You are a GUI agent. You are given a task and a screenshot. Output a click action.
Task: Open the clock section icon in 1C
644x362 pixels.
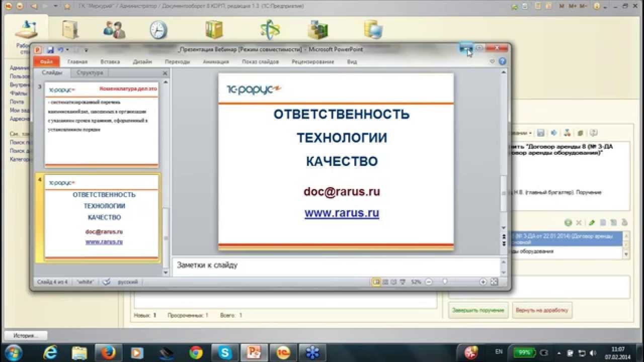tap(158, 30)
